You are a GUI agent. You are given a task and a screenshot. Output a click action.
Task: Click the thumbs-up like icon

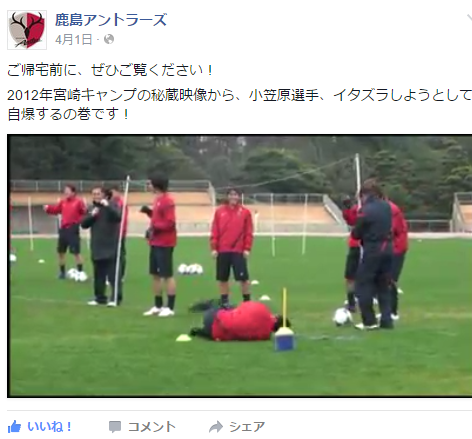click(x=14, y=427)
